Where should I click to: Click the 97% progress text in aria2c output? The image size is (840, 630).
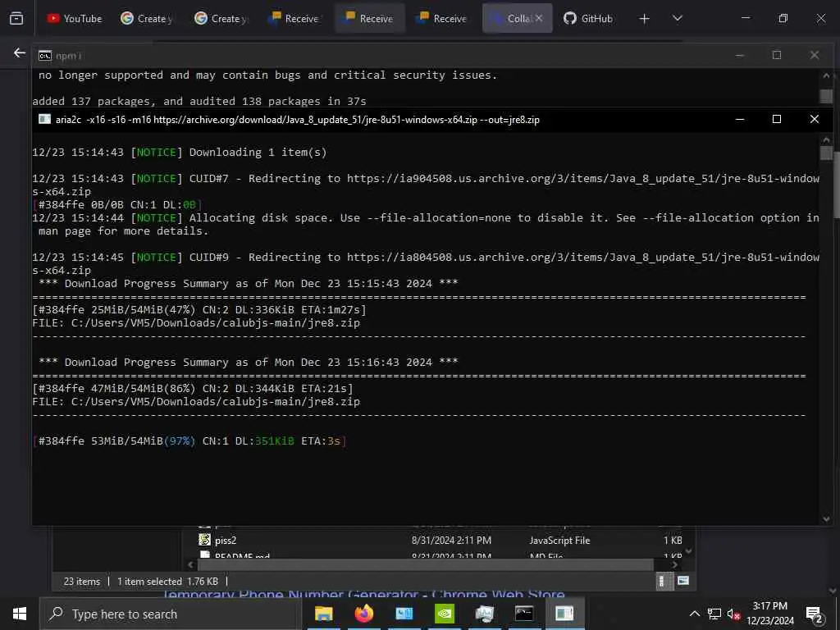point(180,441)
